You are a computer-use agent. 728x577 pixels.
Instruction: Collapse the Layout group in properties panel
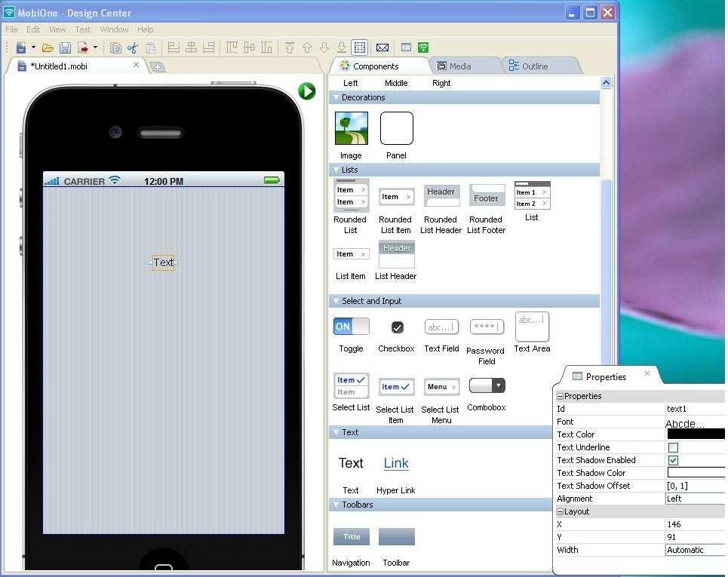pyautogui.click(x=560, y=511)
